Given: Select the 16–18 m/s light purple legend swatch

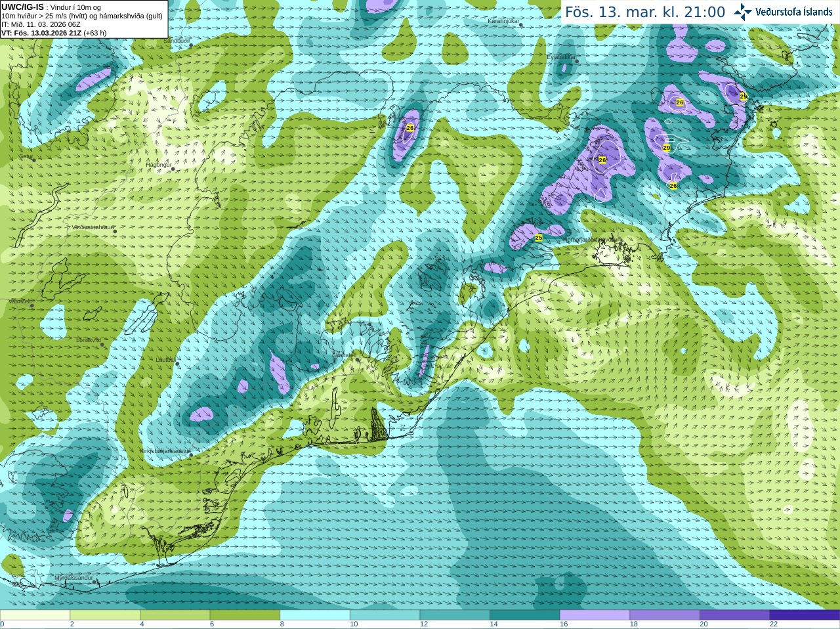Looking at the screenshot, I should coord(595,615).
